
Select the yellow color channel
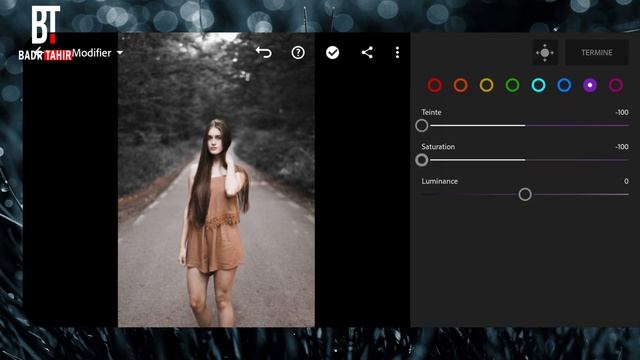pyautogui.click(x=487, y=85)
